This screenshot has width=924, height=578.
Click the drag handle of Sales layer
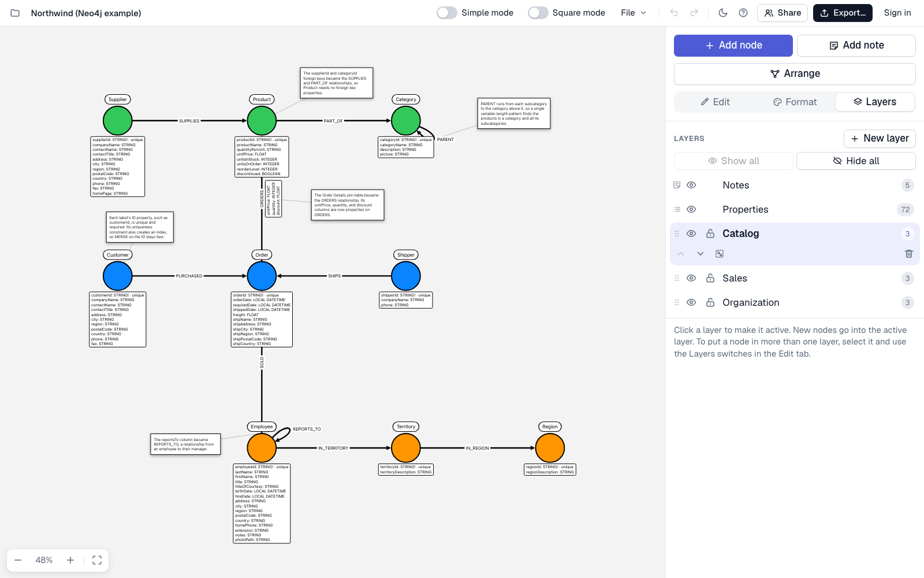tap(677, 278)
